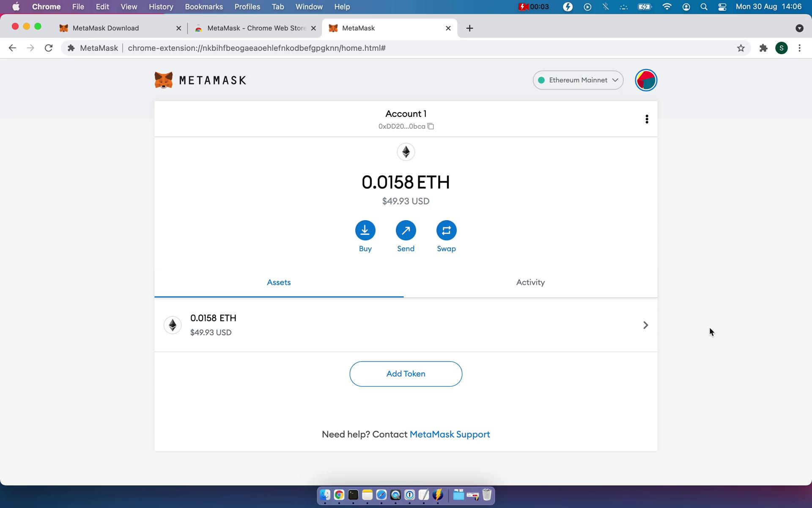Click the colorful account avatar icon
The height and width of the screenshot is (508, 812).
pos(647,80)
